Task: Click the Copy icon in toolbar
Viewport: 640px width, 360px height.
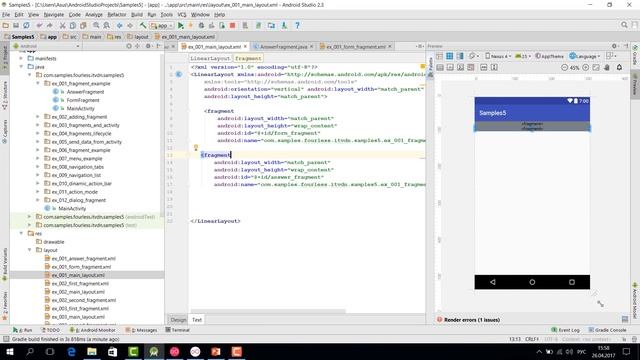Action: pos(73,25)
